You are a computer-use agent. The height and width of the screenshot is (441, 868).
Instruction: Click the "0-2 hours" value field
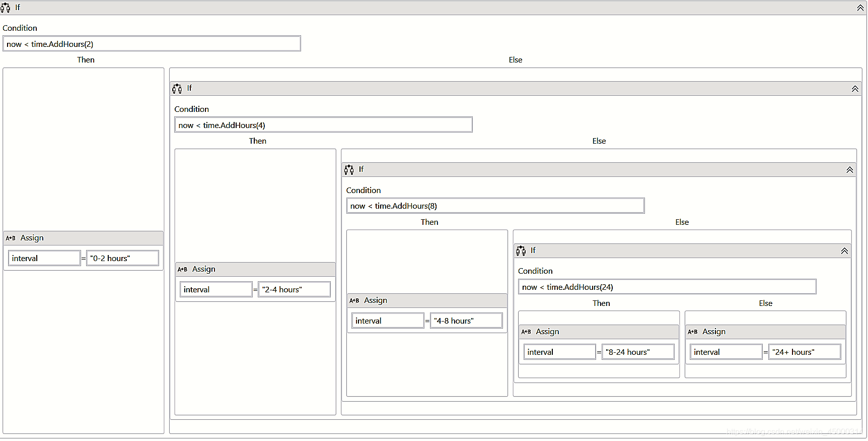pyautogui.click(x=123, y=258)
